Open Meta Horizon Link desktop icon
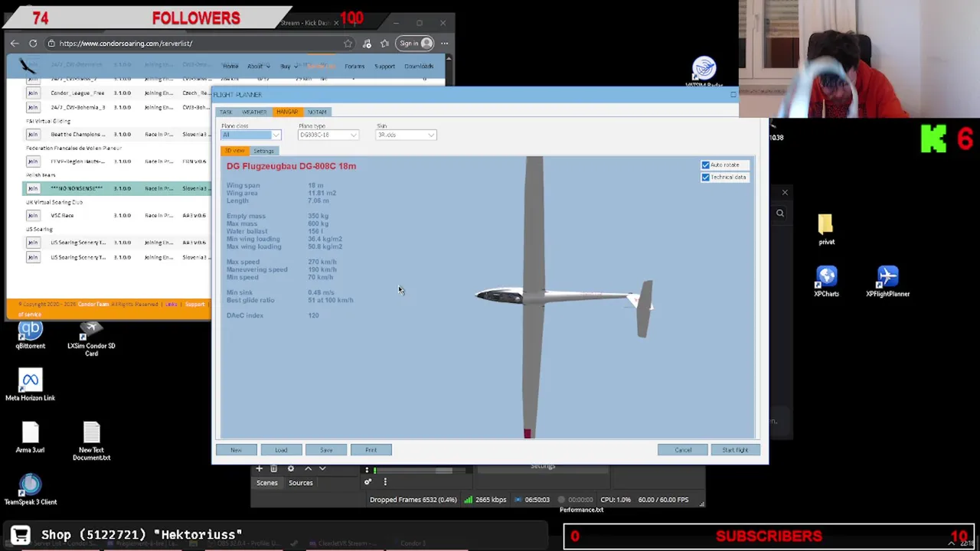The height and width of the screenshot is (551, 980). pyautogui.click(x=31, y=386)
